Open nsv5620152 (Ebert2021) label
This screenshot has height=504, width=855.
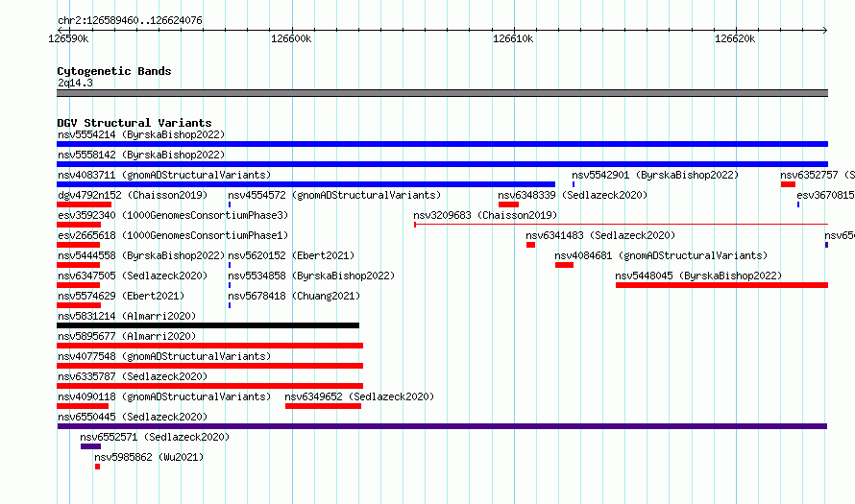click(x=291, y=255)
